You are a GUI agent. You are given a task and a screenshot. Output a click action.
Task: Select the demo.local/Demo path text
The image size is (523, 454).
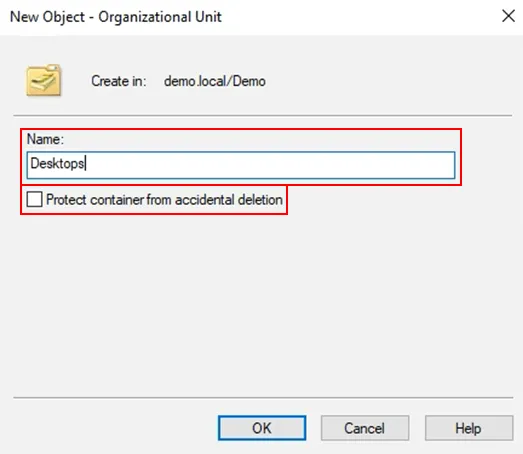tap(215, 81)
